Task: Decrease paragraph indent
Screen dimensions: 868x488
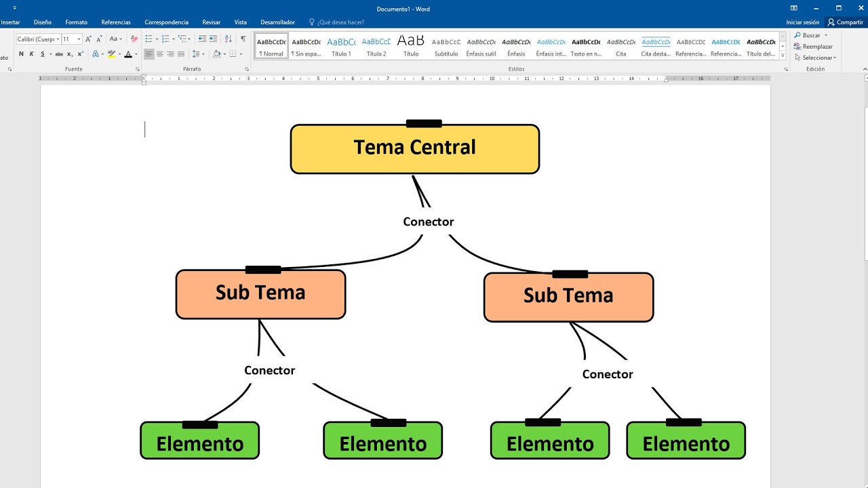Action: (x=202, y=39)
